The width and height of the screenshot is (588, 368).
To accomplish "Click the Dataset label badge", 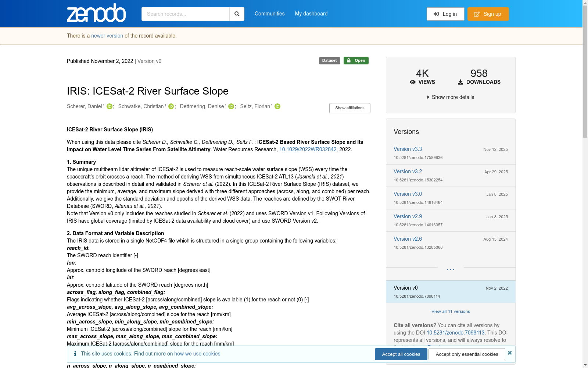I will click(x=329, y=61).
